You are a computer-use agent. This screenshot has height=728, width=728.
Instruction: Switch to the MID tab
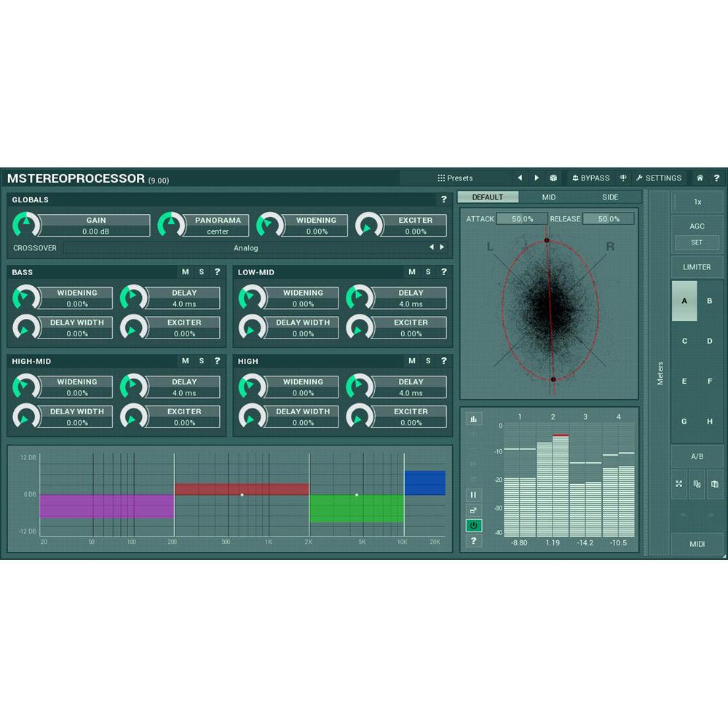pos(547,197)
